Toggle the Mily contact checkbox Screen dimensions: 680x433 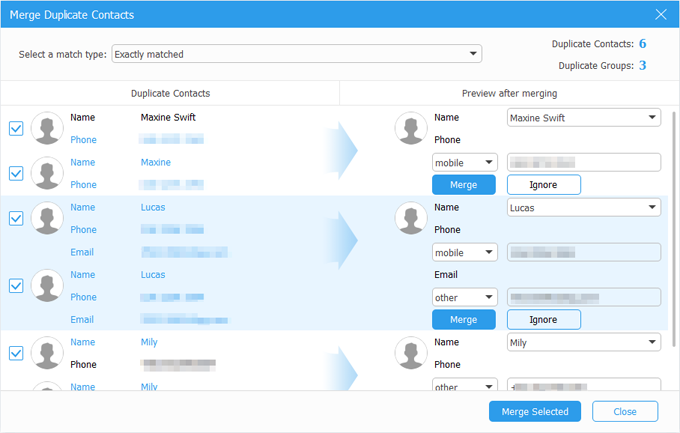[16, 353]
